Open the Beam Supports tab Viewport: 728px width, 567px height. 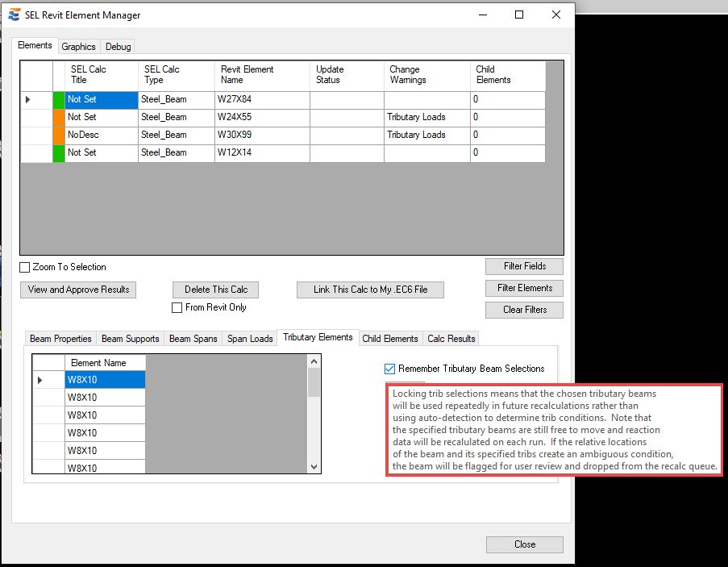131,339
